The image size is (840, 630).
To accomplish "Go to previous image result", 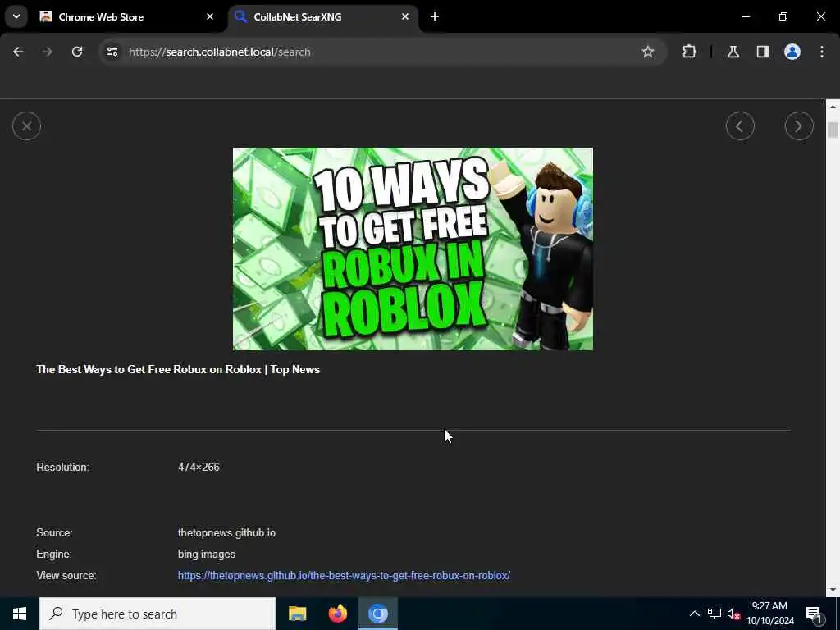I will [x=740, y=126].
